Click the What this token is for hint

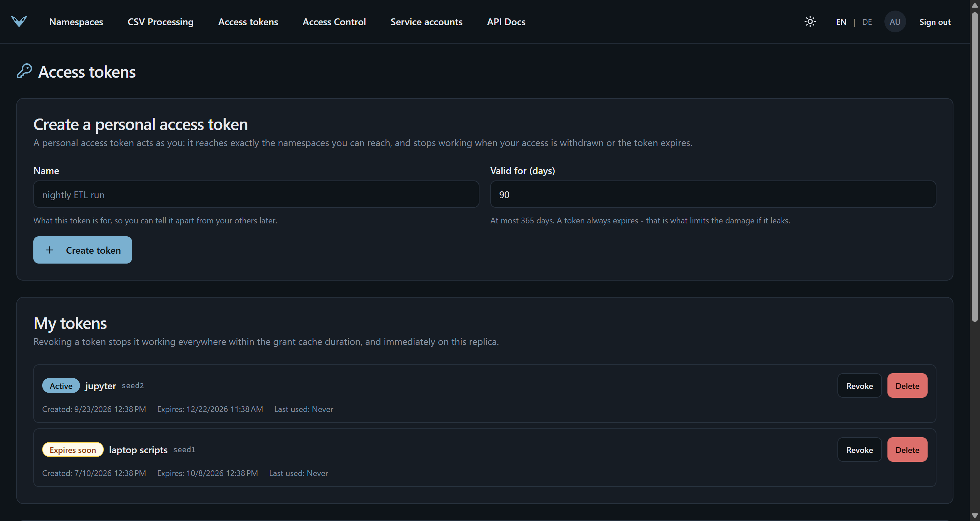pyautogui.click(x=155, y=221)
